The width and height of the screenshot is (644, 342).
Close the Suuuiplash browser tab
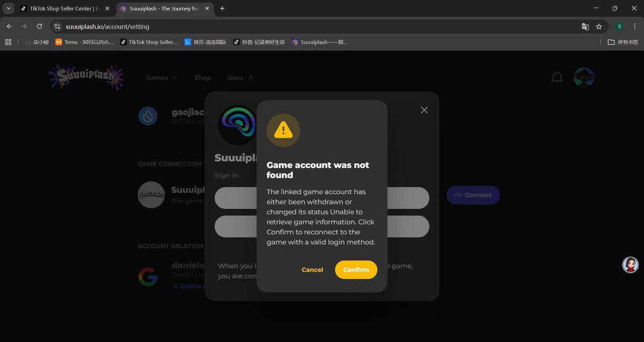coord(207,9)
